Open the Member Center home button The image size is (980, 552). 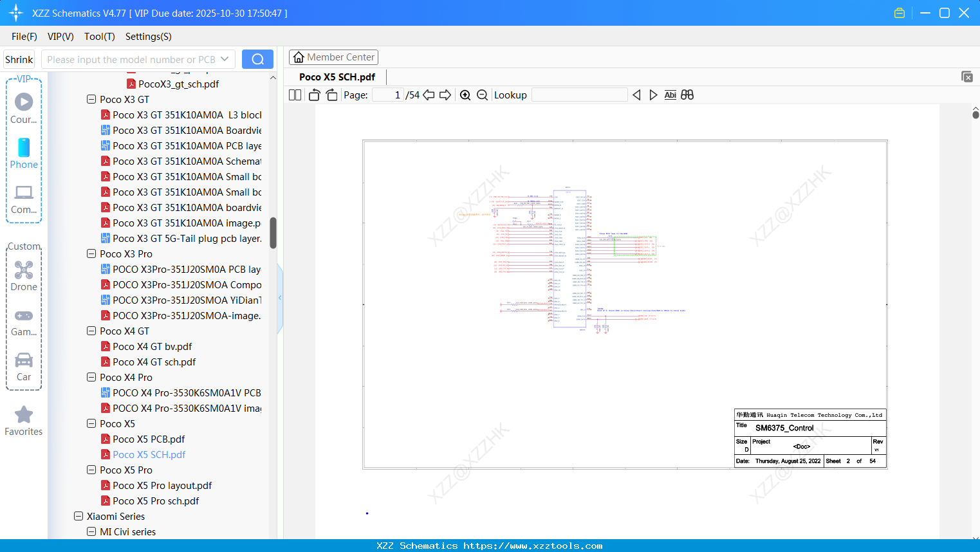[x=333, y=57]
